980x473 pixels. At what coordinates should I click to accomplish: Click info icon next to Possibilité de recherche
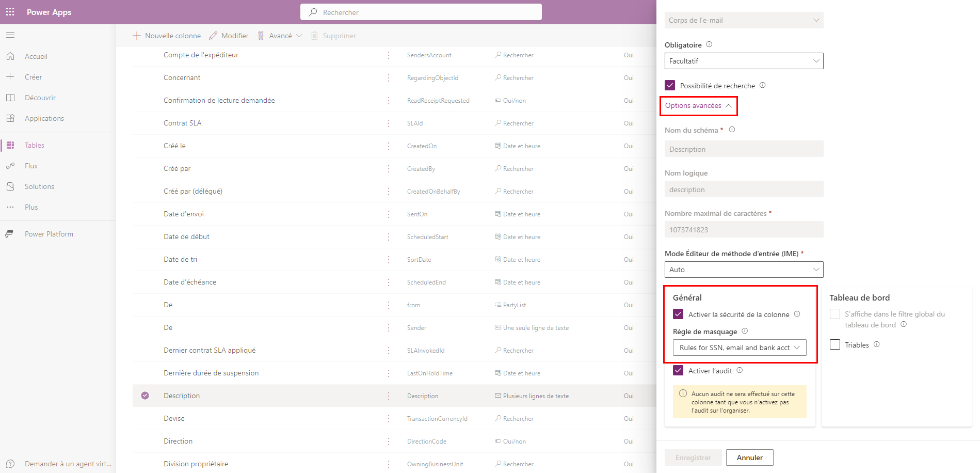coord(763,85)
